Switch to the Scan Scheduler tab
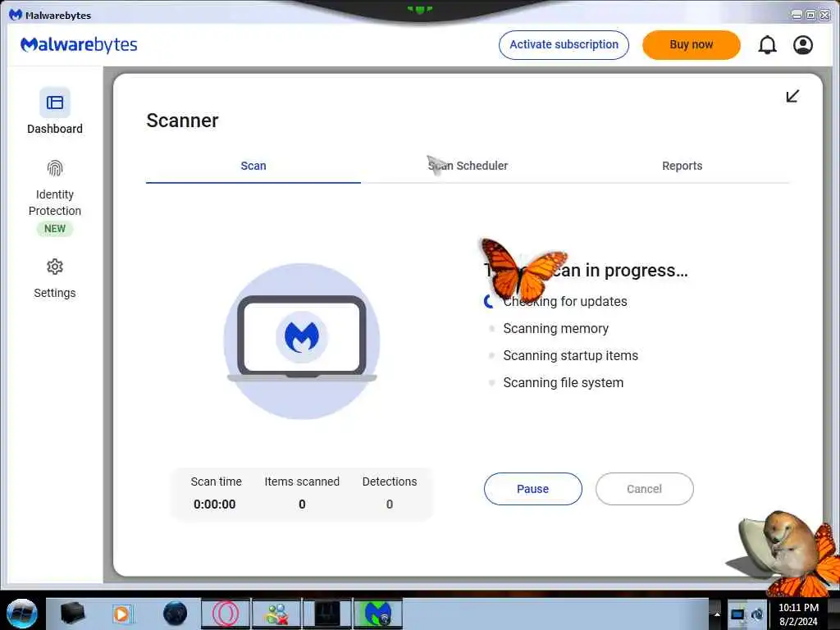This screenshot has height=630, width=840. pos(468,166)
